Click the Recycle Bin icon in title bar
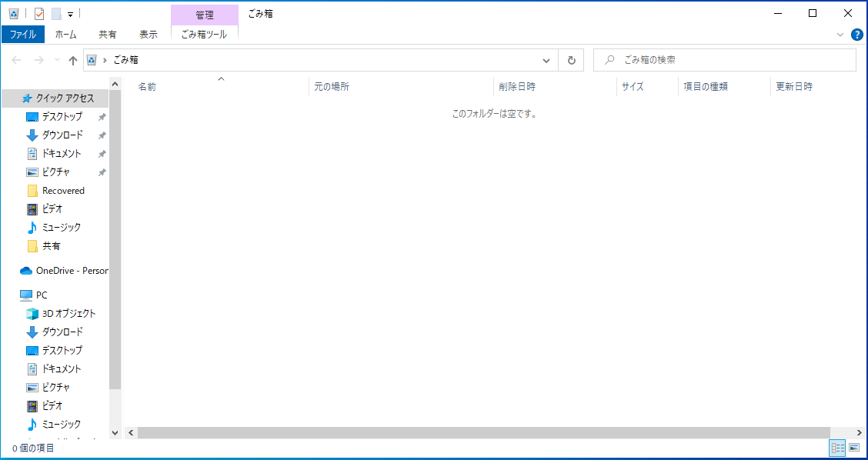The height and width of the screenshot is (460, 868). point(14,13)
